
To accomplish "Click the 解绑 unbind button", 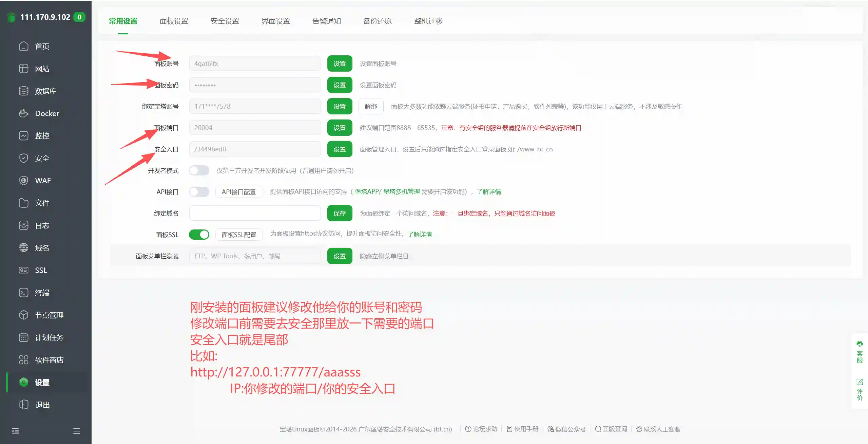I will [x=371, y=106].
